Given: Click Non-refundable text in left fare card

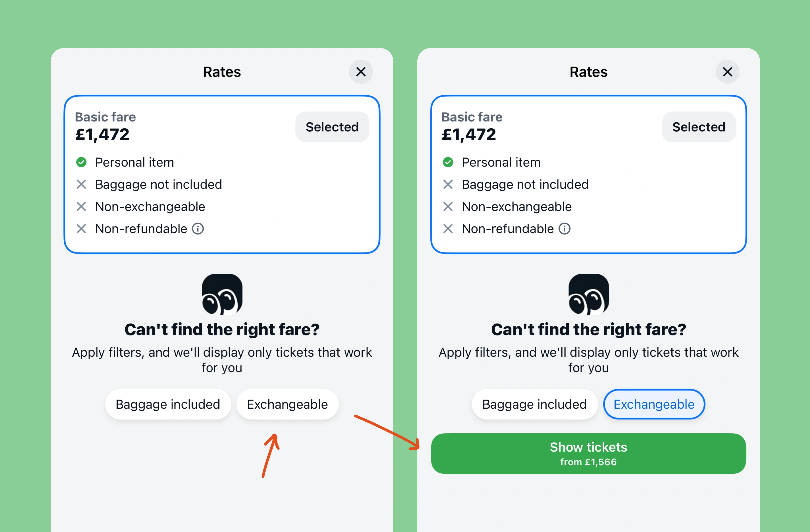Looking at the screenshot, I should click(x=141, y=229).
